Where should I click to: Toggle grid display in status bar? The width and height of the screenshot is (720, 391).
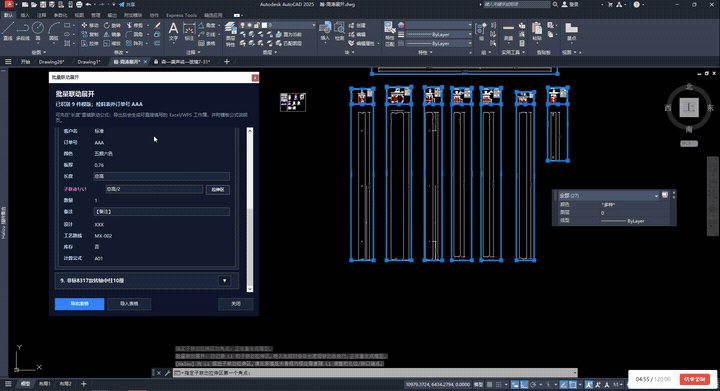point(490,385)
